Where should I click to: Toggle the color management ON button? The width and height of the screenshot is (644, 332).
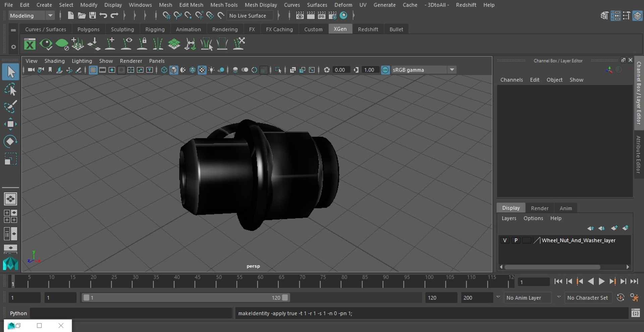click(x=385, y=70)
